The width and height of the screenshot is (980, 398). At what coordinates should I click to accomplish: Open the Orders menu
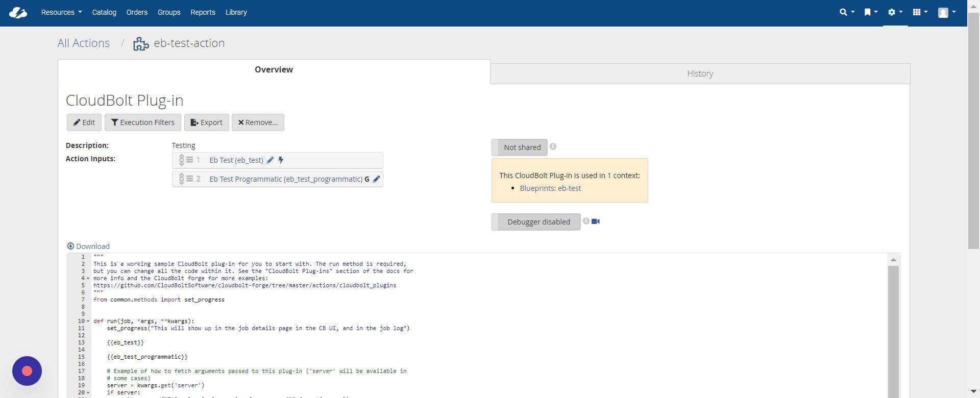click(137, 12)
